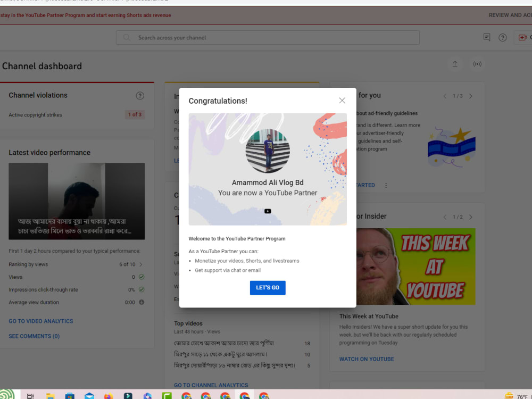Click the Help question mark icon
Screen dimensions: 532x399
(x=503, y=37)
